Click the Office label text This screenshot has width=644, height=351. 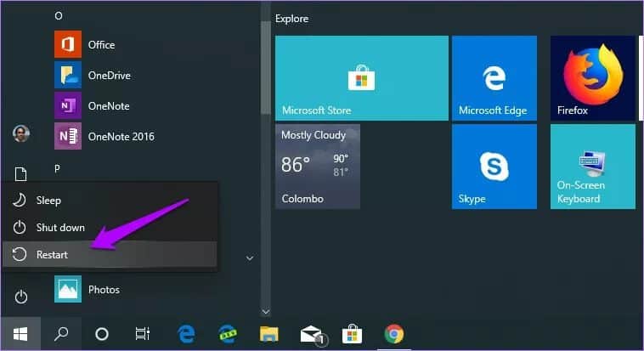[101, 44]
